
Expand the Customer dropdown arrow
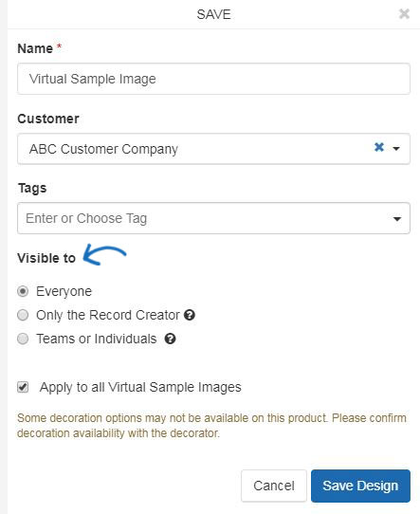click(396, 149)
